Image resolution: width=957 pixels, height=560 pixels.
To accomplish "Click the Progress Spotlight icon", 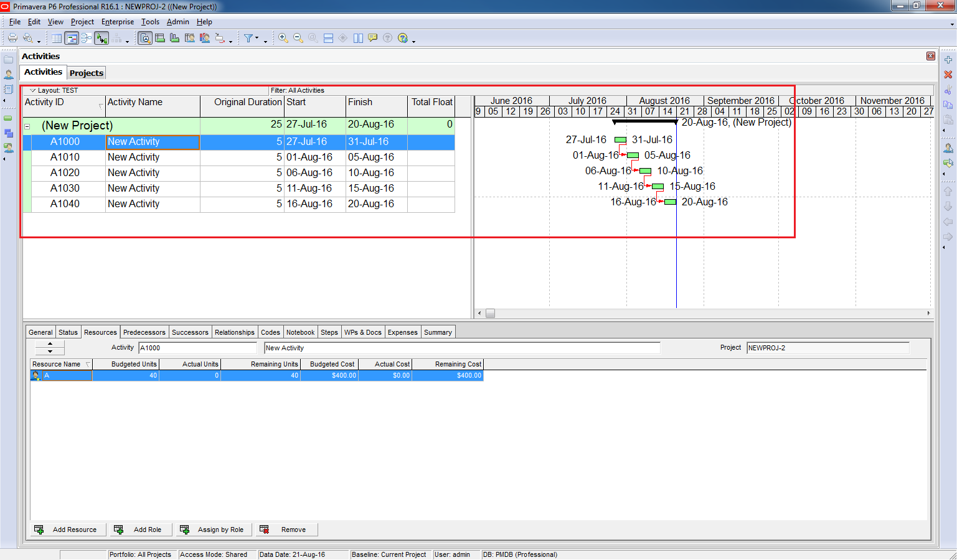I will click(x=220, y=38).
